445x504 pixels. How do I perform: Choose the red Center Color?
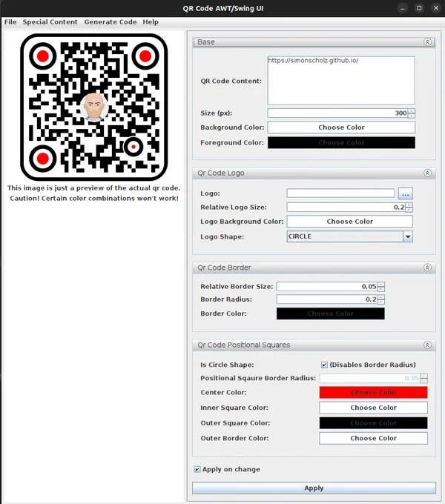click(373, 393)
